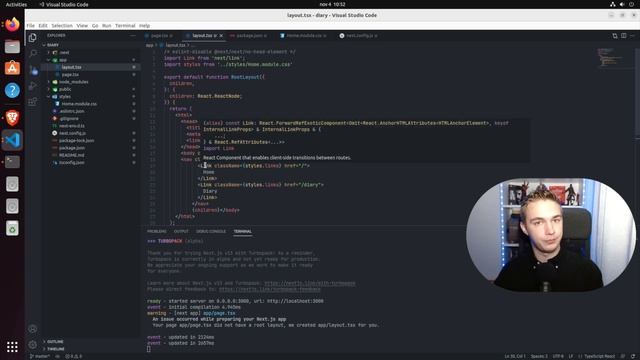Open next.config.js in the explorer tree
Image resolution: width=640 pixels, height=360 pixels.
click(x=72, y=133)
